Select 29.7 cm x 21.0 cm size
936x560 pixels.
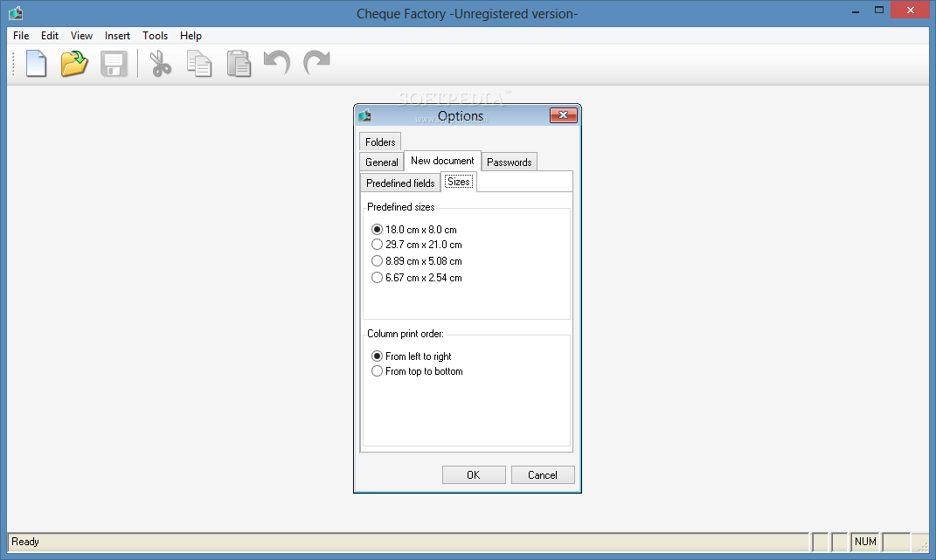pyautogui.click(x=417, y=244)
